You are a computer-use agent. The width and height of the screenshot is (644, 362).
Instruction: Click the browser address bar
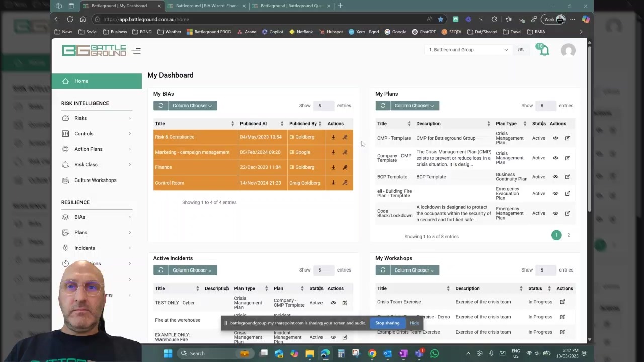point(201,19)
